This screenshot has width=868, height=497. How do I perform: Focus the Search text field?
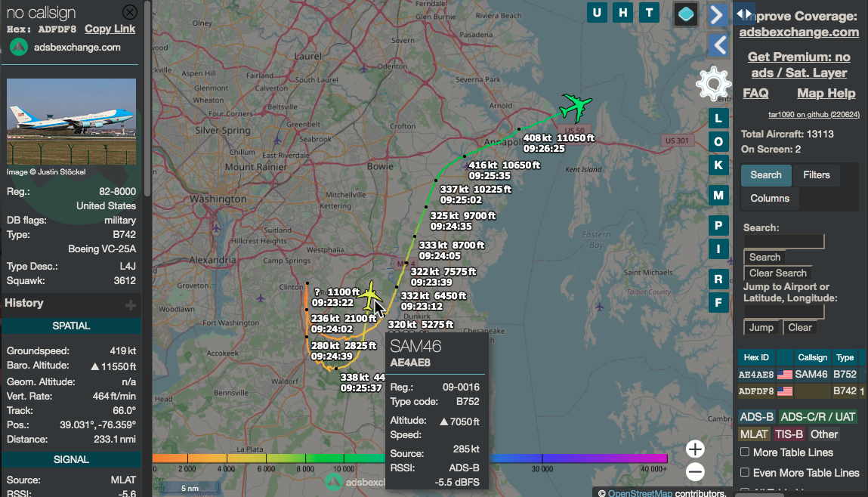pos(784,241)
